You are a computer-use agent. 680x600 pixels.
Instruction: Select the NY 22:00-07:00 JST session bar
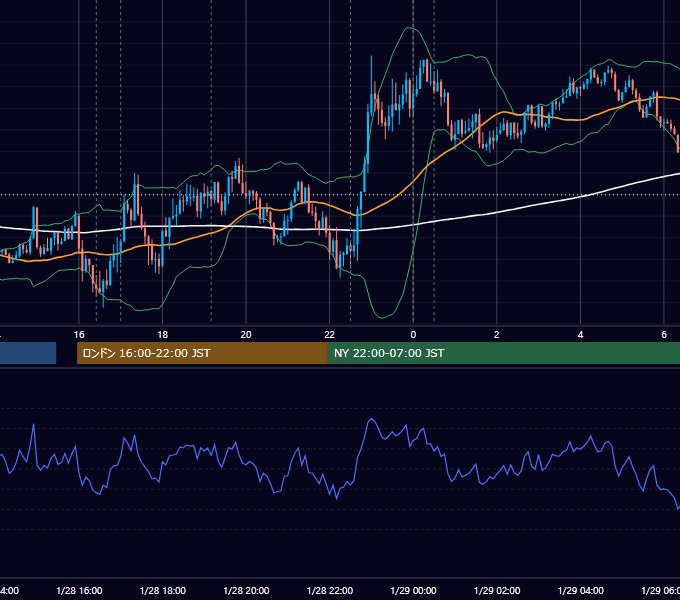(503, 353)
